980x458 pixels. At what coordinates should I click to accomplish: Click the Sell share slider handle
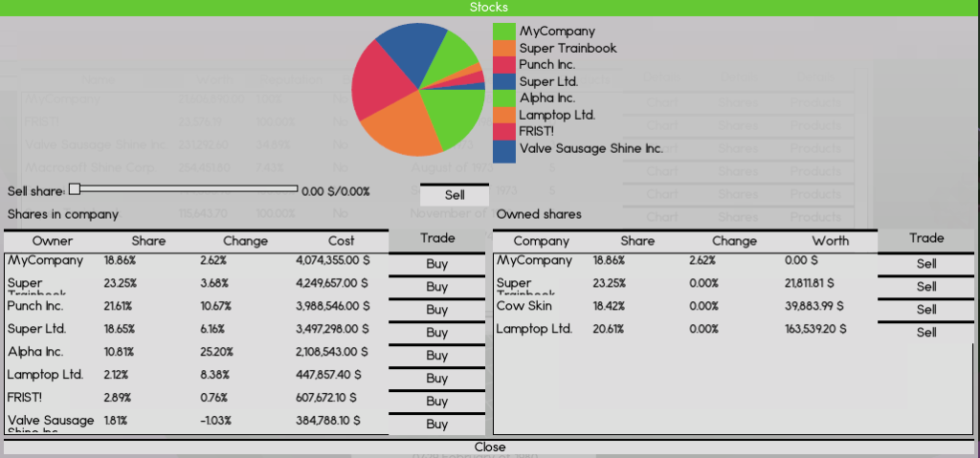[x=75, y=188]
